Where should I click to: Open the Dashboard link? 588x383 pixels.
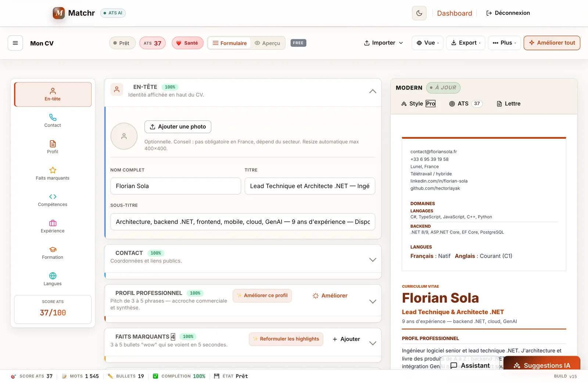[x=455, y=13]
